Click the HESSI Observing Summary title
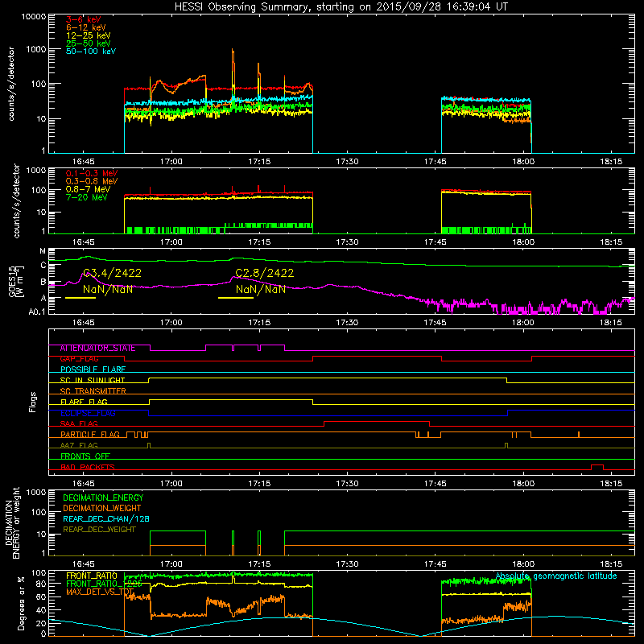 (341, 7)
